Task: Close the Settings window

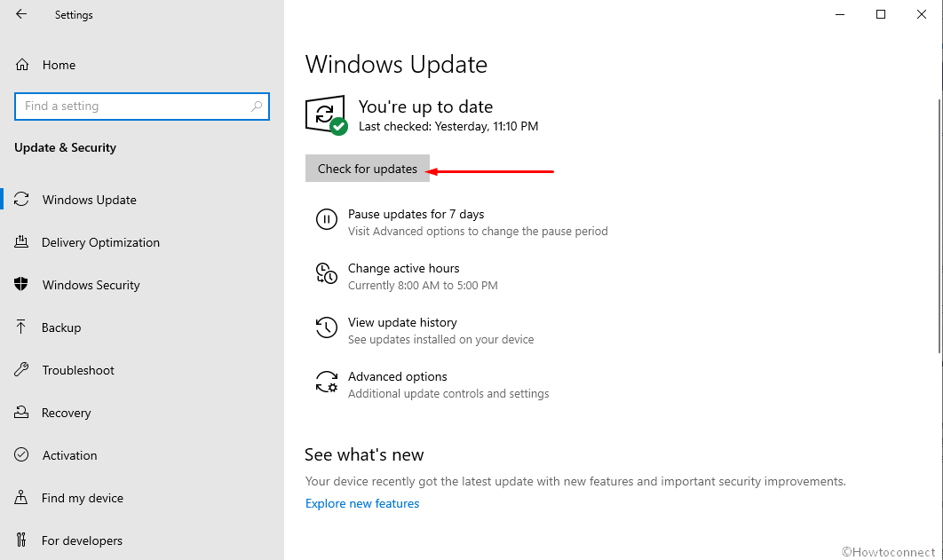Action: tap(922, 14)
